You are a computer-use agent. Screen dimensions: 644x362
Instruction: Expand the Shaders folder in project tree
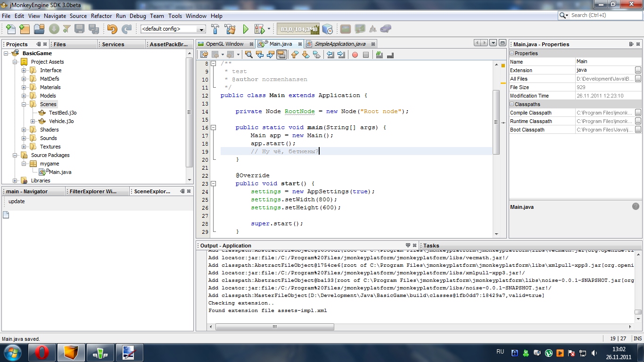(x=24, y=130)
